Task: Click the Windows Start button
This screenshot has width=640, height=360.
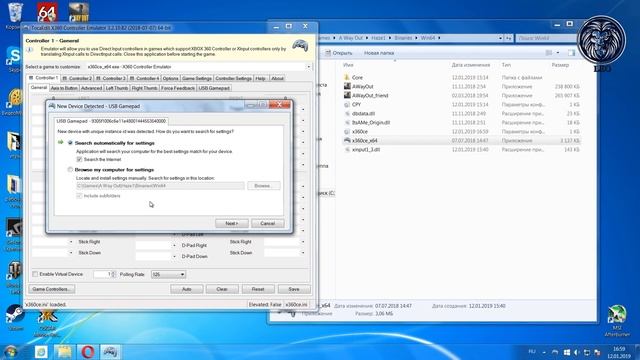Action: click(11, 351)
